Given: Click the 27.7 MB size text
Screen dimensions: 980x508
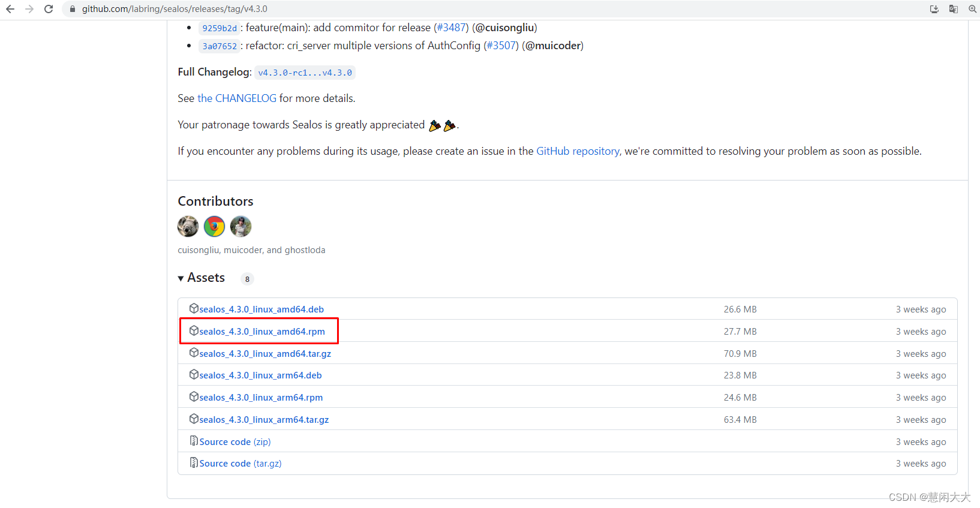Looking at the screenshot, I should coord(740,332).
